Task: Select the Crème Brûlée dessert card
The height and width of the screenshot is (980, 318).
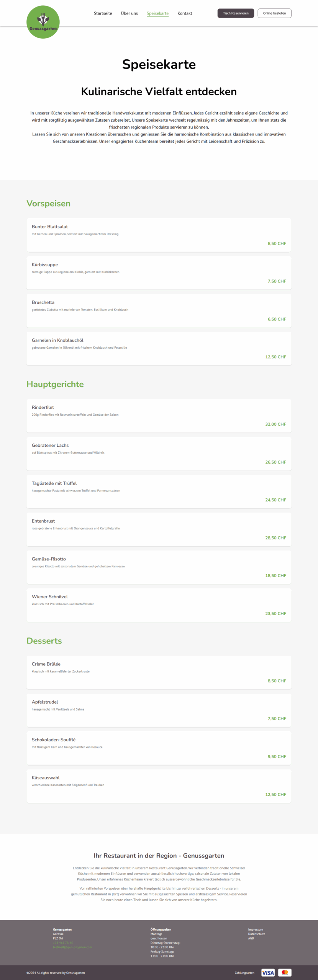Action: pos(159,672)
